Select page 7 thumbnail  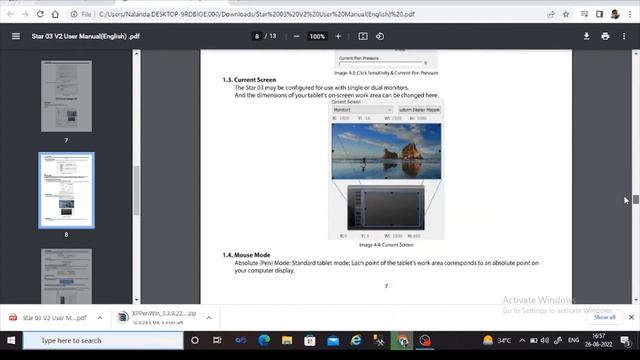point(66,96)
